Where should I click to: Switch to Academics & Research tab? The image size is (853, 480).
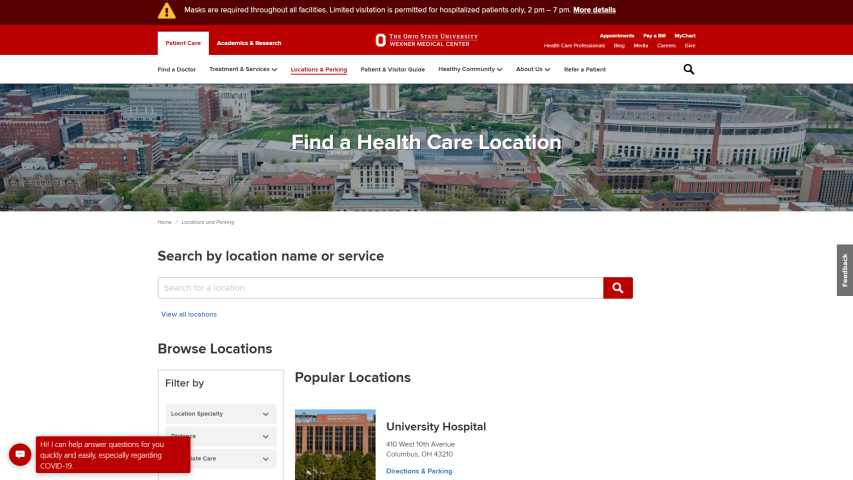(249, 43)
